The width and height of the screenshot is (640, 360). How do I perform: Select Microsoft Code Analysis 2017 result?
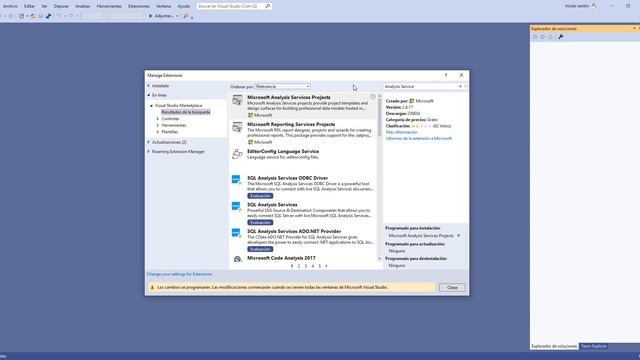(303, 258)
